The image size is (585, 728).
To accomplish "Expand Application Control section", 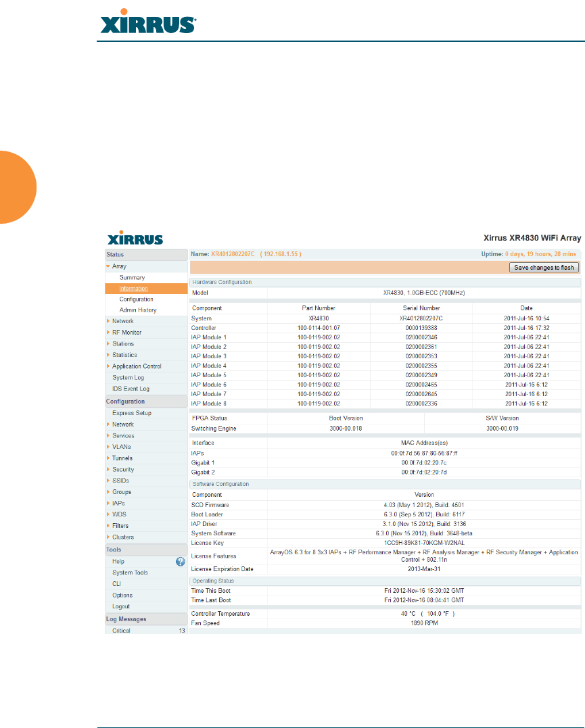I will 108,366.
